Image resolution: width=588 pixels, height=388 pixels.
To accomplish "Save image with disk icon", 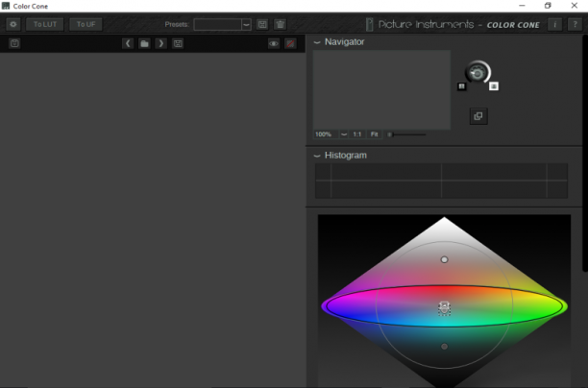I will point(178,43).
